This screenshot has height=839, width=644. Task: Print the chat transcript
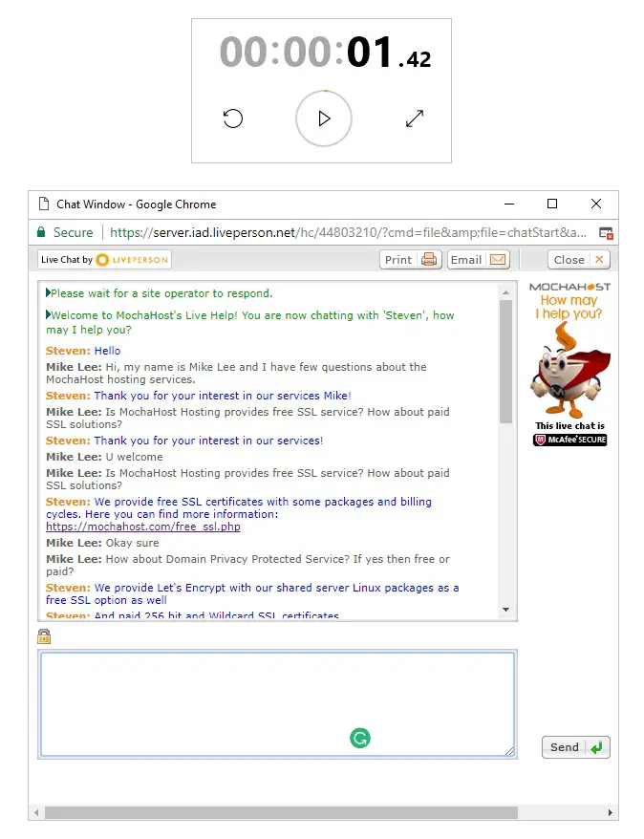pos(411,260)
